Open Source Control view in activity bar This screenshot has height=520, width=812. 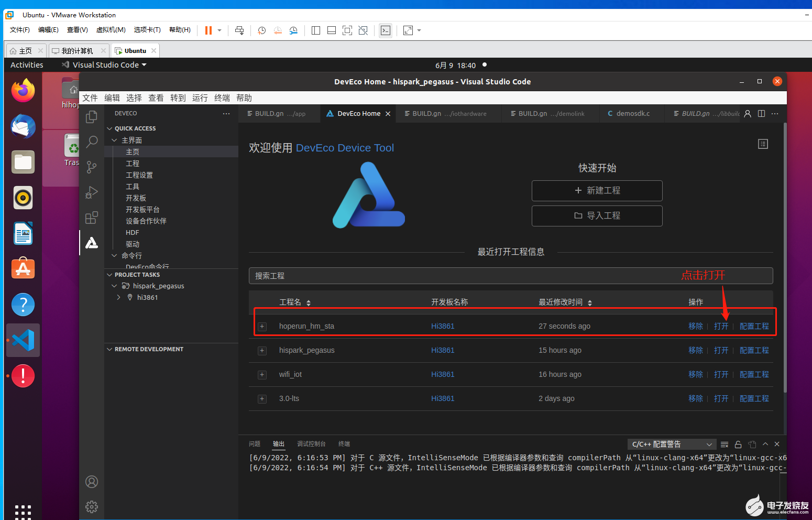tap(92, 167)
